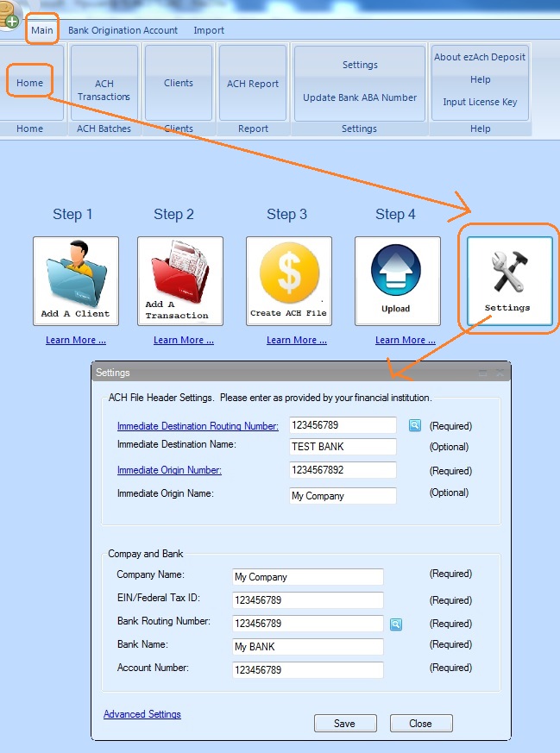Open the Advanced Settings link
Screen dimensions: 560x753
(x=142, y=714)
